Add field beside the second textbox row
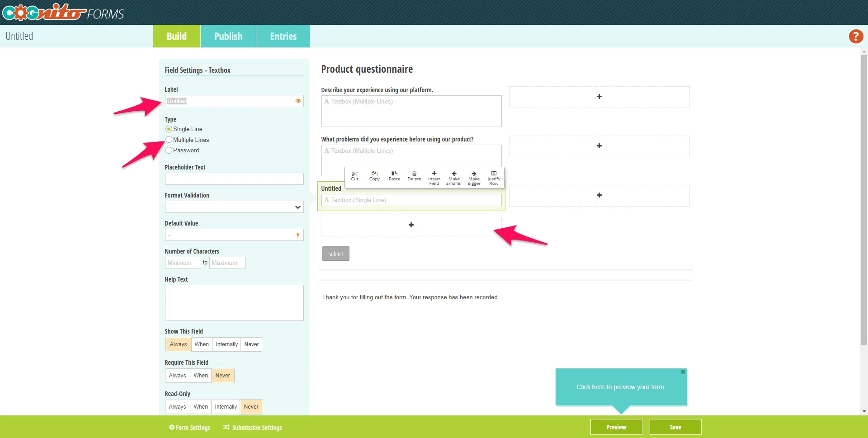Image resolution: width=868 pixels, height=438 pixels. (599, 146)
